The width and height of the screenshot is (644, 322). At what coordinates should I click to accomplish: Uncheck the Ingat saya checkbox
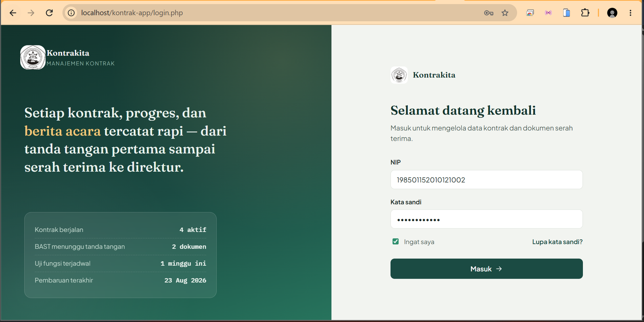[396, 242]
